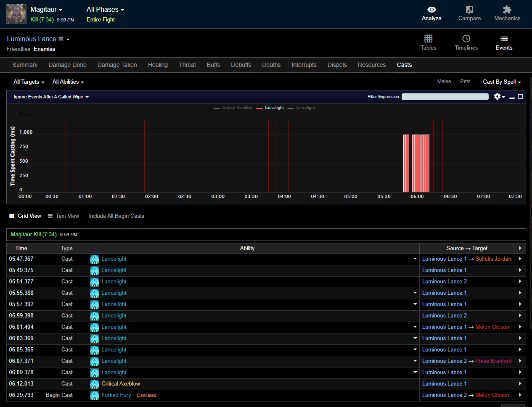Click the Grid View icon

coord(12,216)
